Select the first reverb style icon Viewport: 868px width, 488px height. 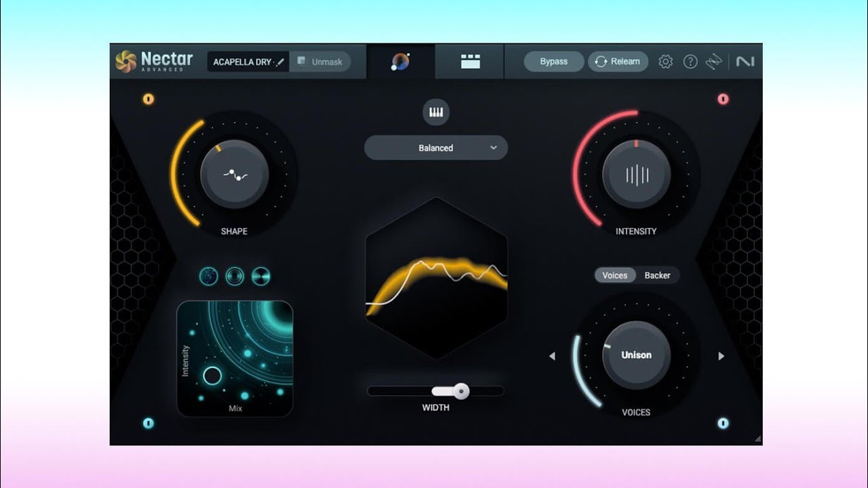click(x=209, y=277)
